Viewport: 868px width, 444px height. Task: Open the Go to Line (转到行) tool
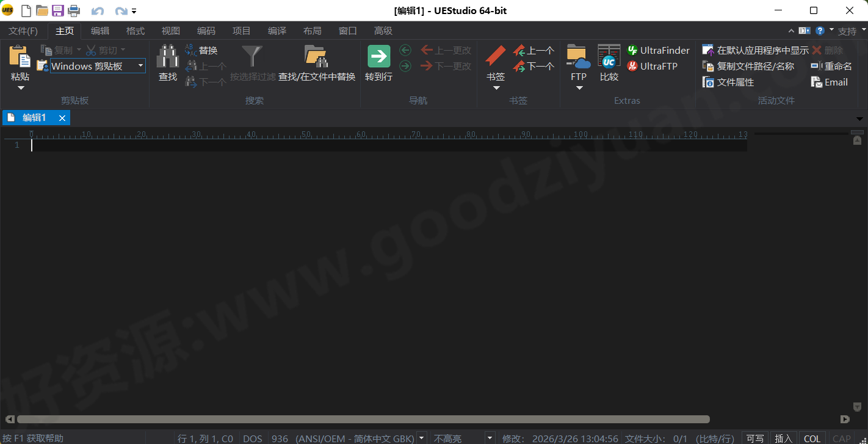(378, 61)
